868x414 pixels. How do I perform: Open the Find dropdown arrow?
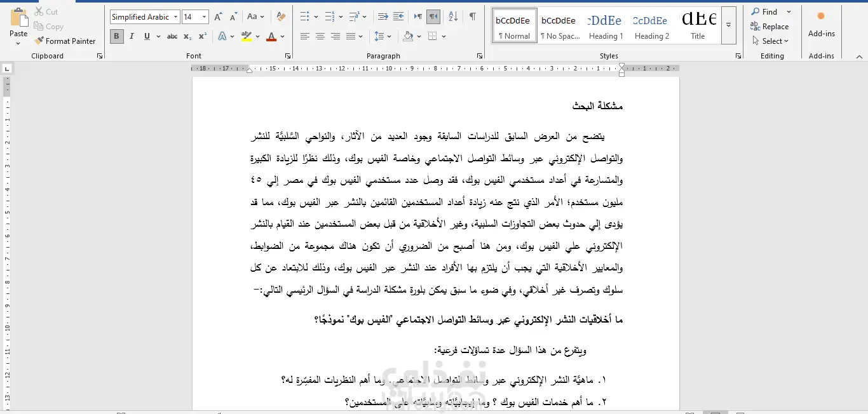pos(789,11)
